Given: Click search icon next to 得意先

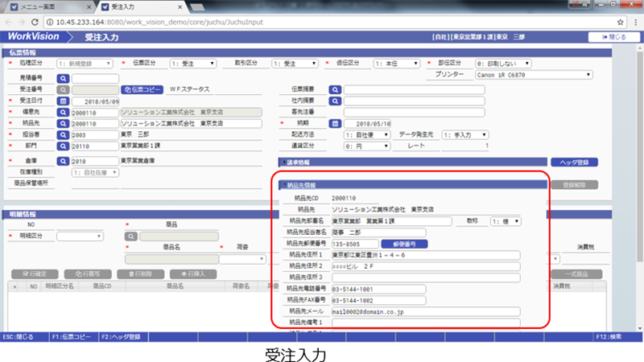Looking at the screenshot, I should pyautogui.click(x=63, y=112).
